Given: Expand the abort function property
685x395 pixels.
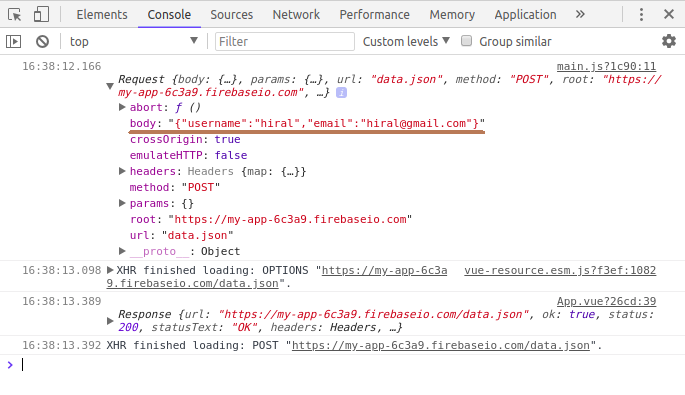Looking at the screenshot, I should click(122, 107).
